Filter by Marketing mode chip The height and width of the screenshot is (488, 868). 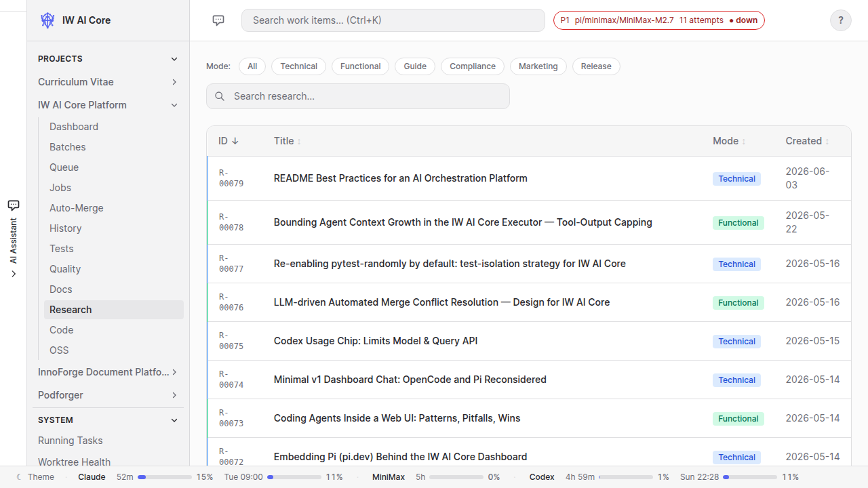(x=538, y=66)
